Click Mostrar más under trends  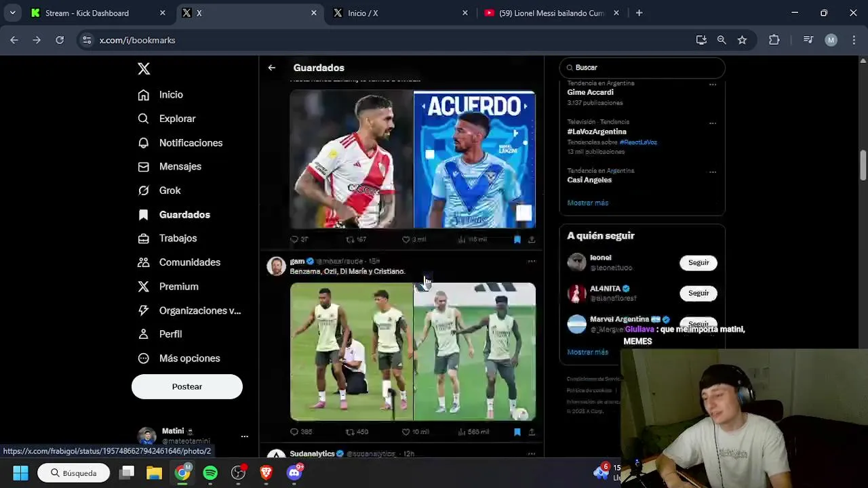point(587,203)
